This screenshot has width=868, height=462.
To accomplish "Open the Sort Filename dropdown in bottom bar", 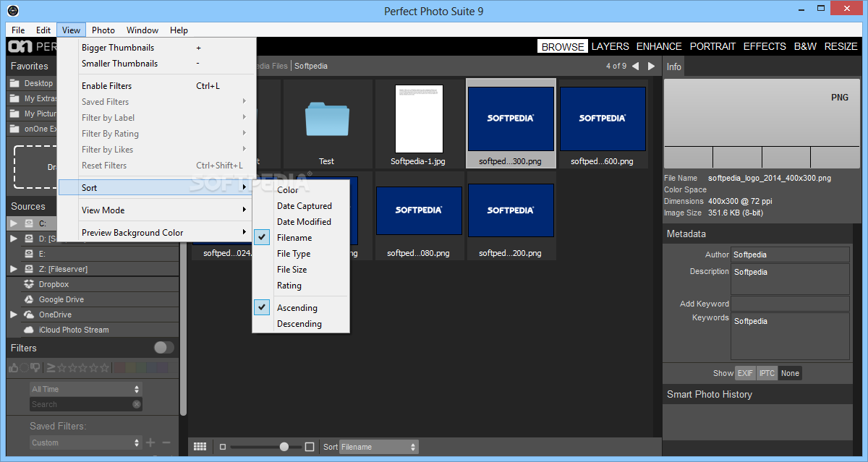I will tap(378, 447).
